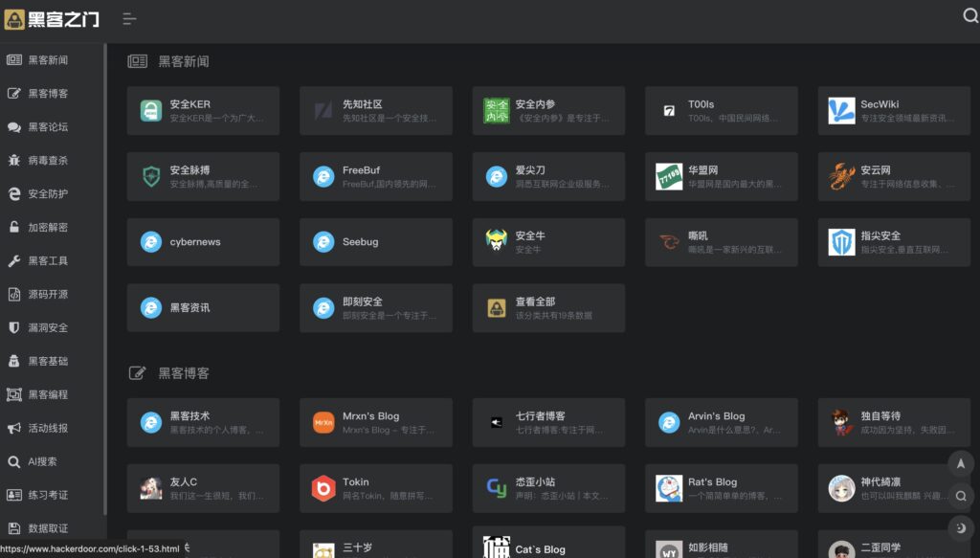
Task: Click the T00ls logo icon
Action: pyautogui.click(x=669, y=111)
